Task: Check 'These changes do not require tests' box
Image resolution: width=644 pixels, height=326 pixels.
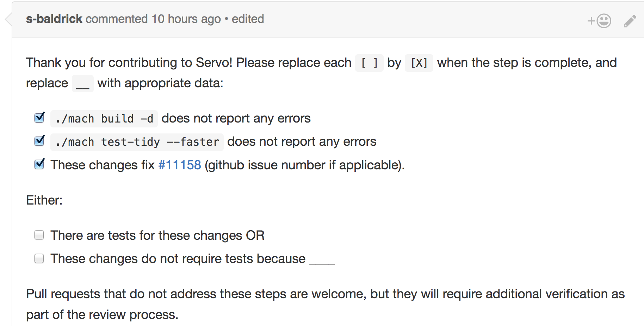Action: pyautogui.click(x=39, y=258)
